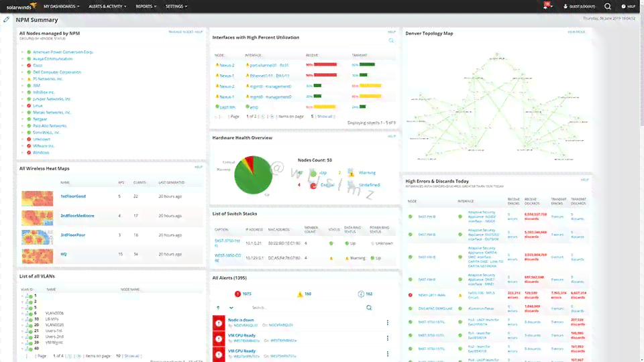Open the 1stFloorGood heat map thumbnail

pos(38,198)
